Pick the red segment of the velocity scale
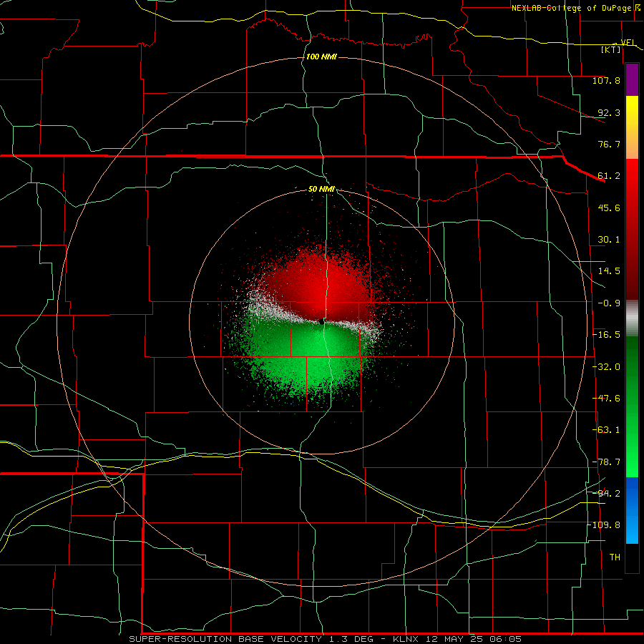This screenshot has width=644, height=644. (632, 229)
